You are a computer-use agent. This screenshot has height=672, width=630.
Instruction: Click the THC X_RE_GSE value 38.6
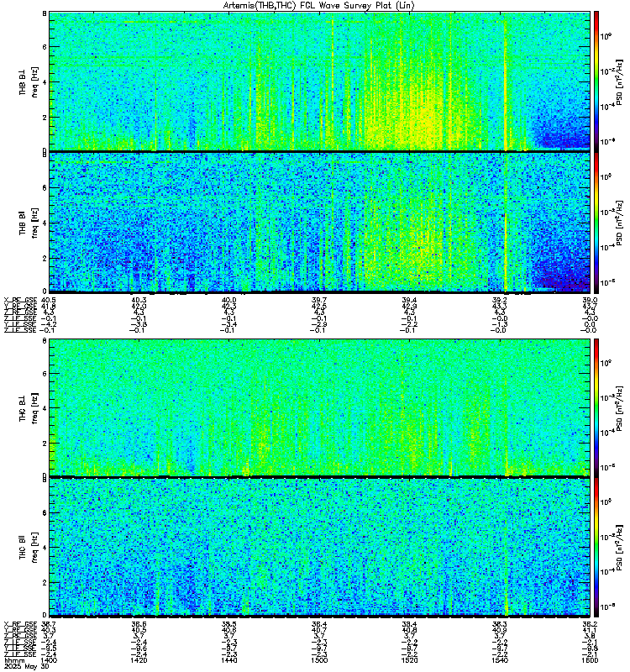click(x=139, y=624)
